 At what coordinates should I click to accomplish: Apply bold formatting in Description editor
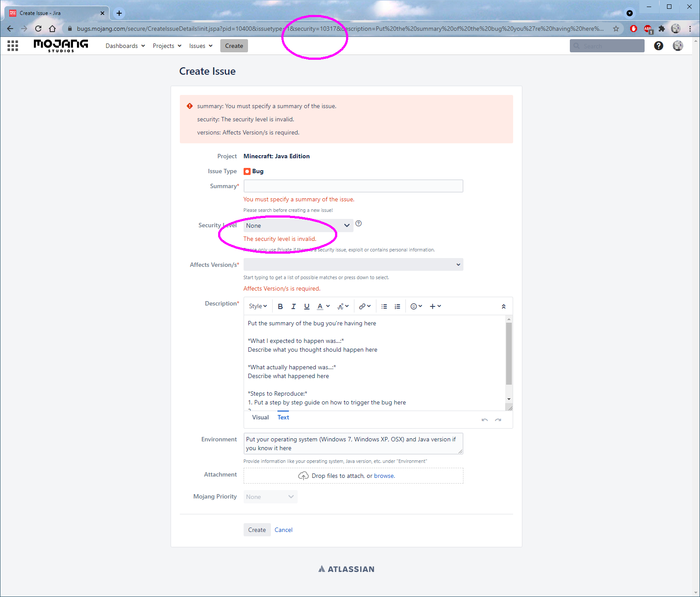click(280, 306)
